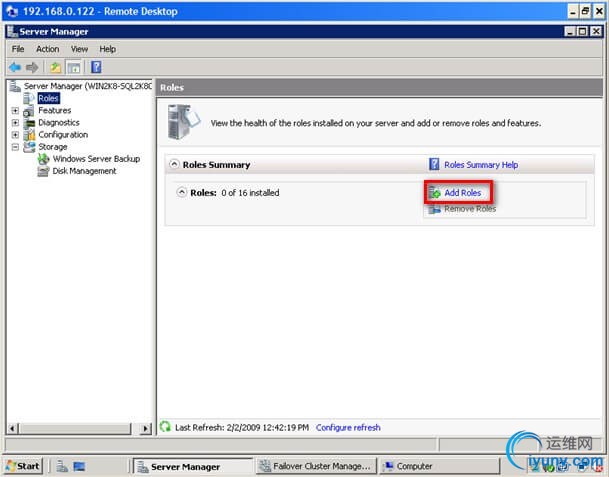Screen dimensions: 609x477
Task: Click the Configuration node icon
Action: [29, 135]
